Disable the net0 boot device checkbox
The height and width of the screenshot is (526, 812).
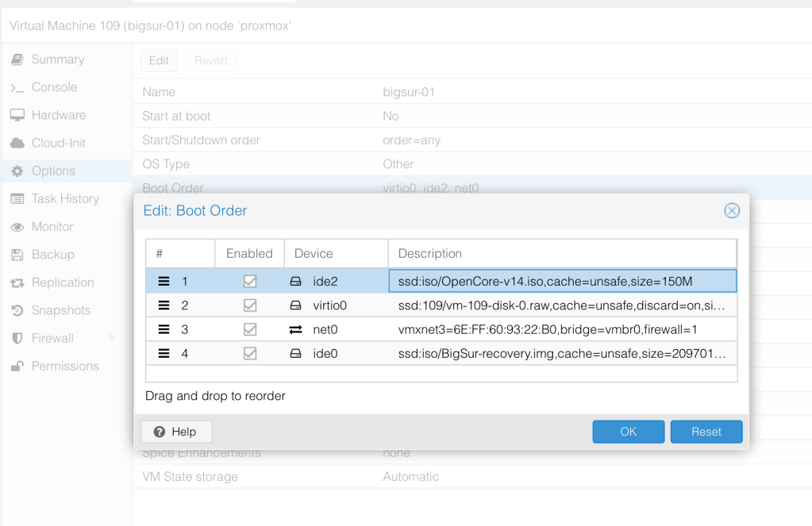click(249, 329)
